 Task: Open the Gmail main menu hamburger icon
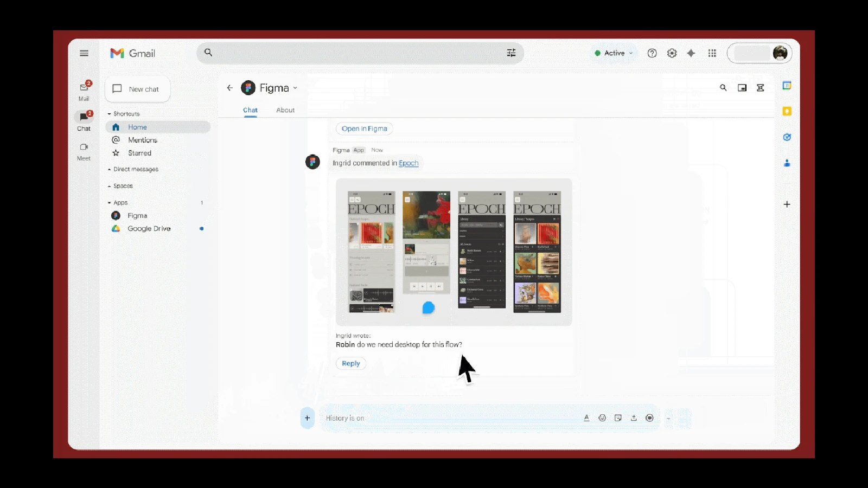(84, 53)
